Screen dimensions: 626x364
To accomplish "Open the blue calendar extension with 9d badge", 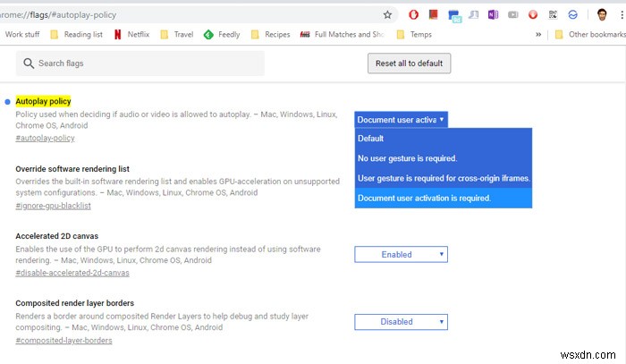I will pyautogui.click(x=454, y=16).
